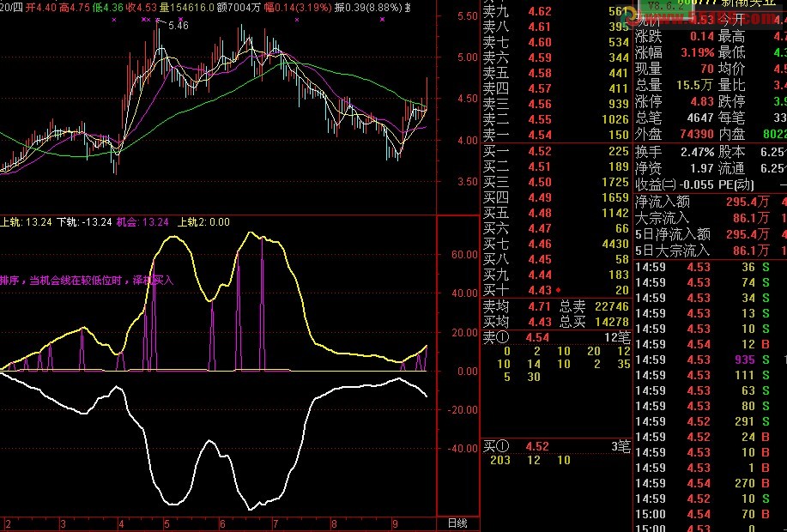
Task: Open the 卖① 4.54 queue header
Action: point(555,337)
